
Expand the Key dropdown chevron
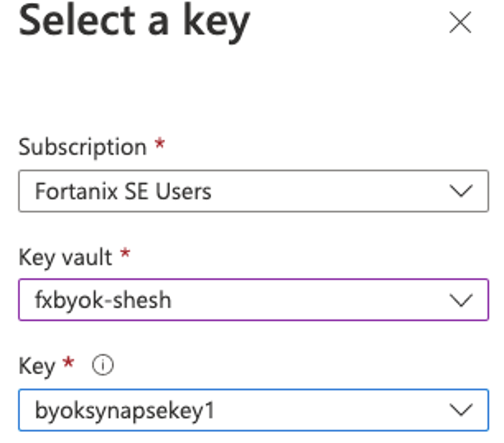pyautogui.click(x=461, y=410)
